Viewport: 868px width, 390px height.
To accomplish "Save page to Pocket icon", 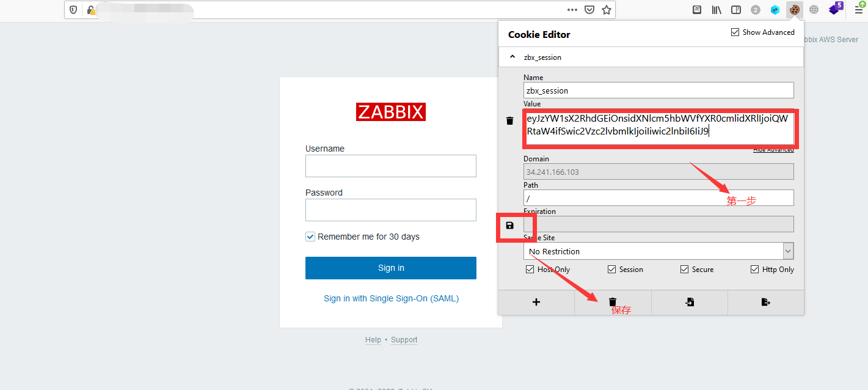I will [x=589, y=10].
